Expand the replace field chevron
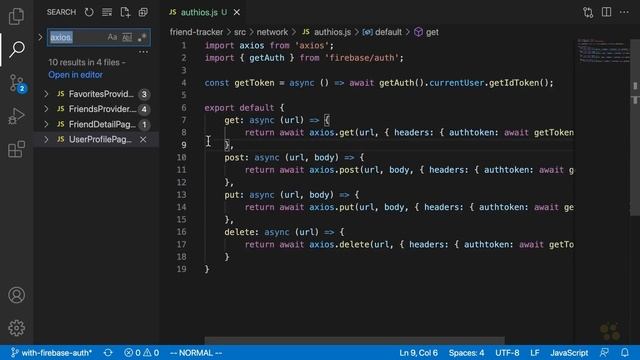This screenshot has width=640, height=360. (40, 37)
